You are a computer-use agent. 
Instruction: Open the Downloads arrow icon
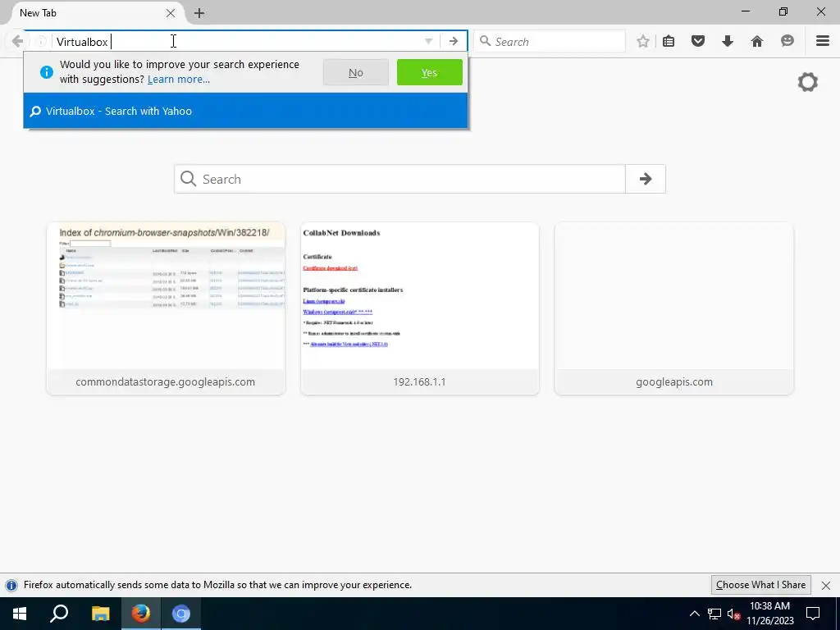(727, 41)
